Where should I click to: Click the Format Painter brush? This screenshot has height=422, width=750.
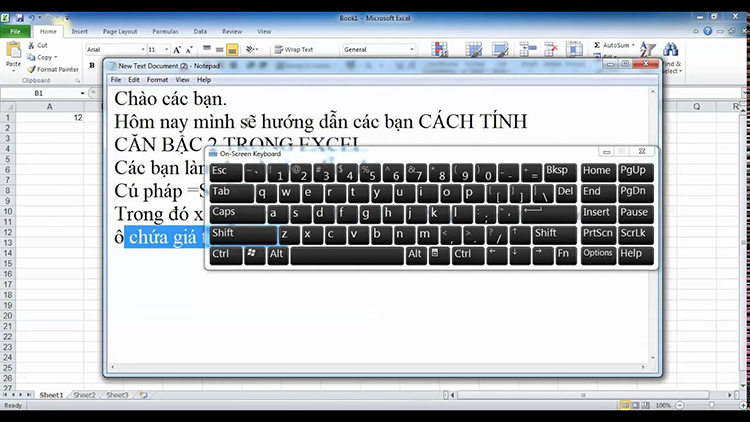32,69
